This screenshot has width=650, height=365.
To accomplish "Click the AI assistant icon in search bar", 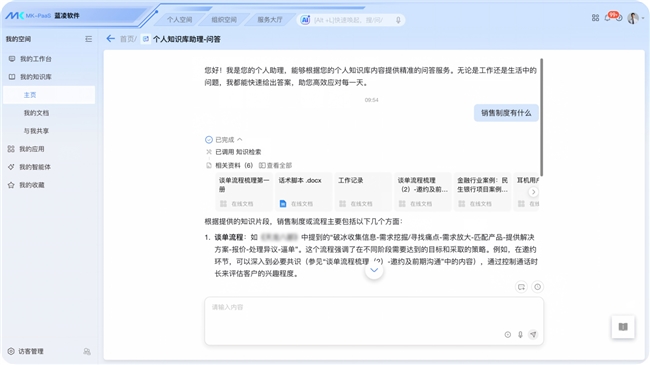I will (305, 20).
